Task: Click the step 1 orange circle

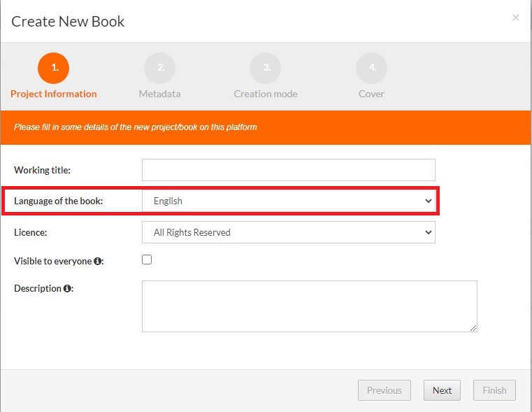Action: (54, 68)
